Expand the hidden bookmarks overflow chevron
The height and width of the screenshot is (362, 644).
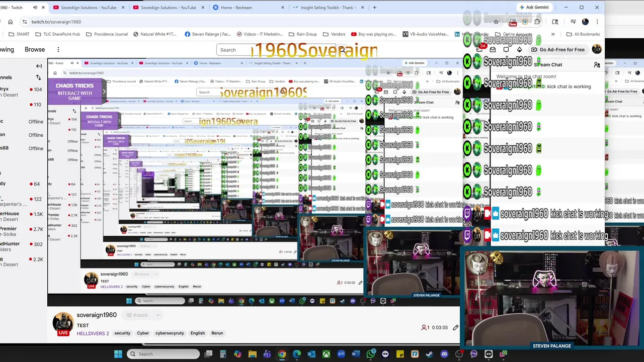point(553,34)
